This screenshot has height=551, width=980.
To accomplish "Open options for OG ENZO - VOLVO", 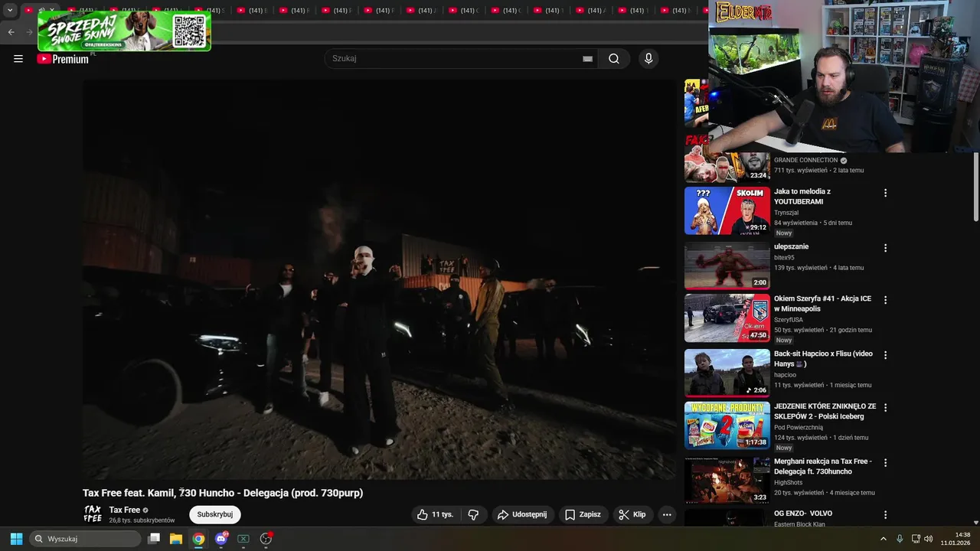I will [x=885, y=515].
